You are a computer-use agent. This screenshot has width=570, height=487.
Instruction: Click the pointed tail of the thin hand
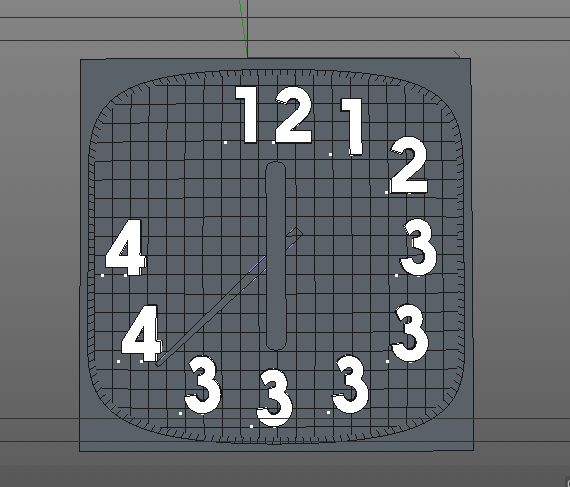pos(296,233)
